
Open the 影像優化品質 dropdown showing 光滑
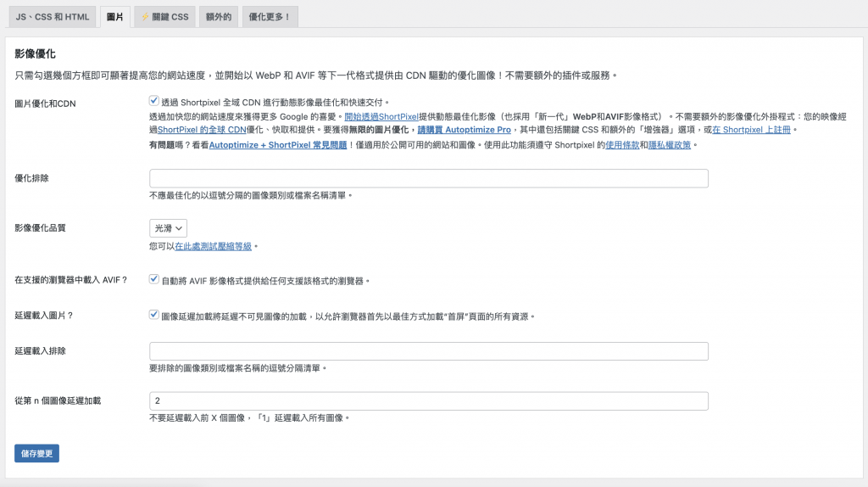(x=169, y=228)
